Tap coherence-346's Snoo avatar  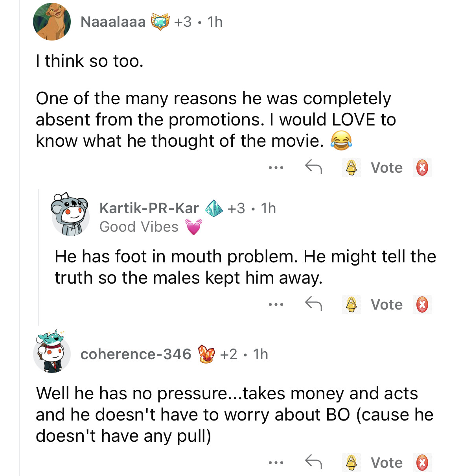(x=52, y=352)
